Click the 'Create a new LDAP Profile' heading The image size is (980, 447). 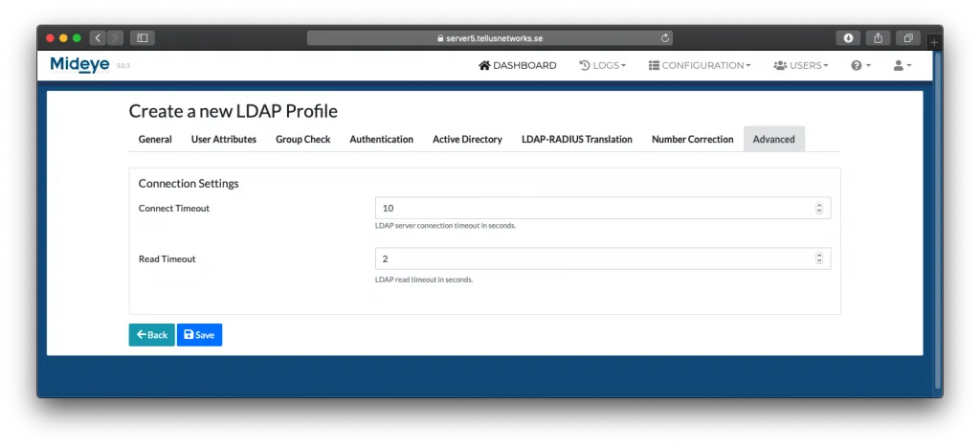click(234, 111)
